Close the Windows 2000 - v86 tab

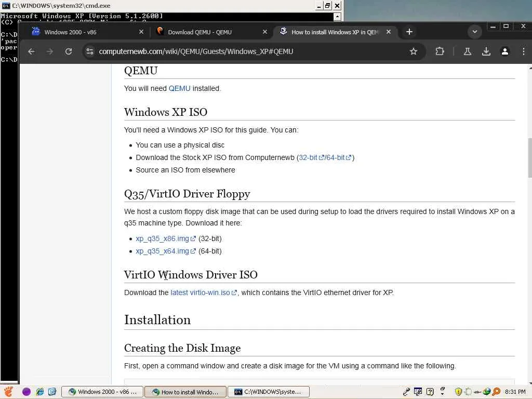tap(141, 32)
